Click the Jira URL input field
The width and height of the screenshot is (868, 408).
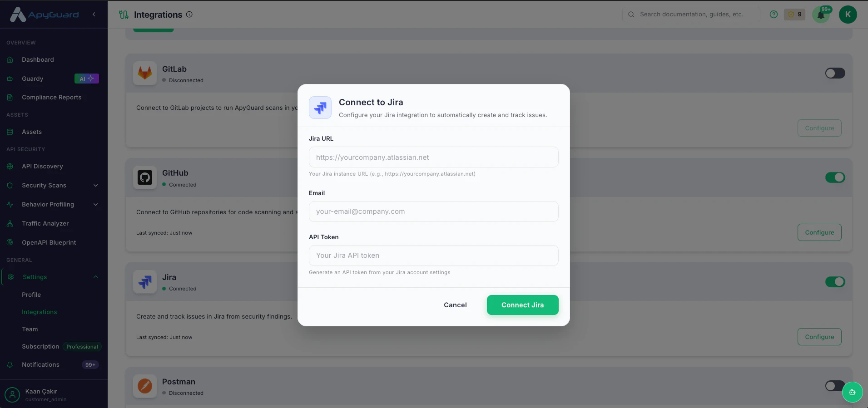tap(434, 157)
